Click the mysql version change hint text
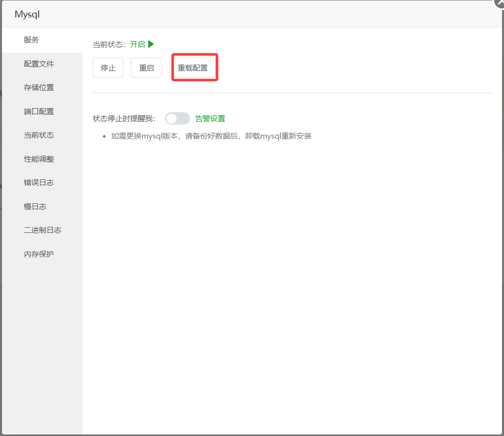504x436 pixels. [211, 136]
